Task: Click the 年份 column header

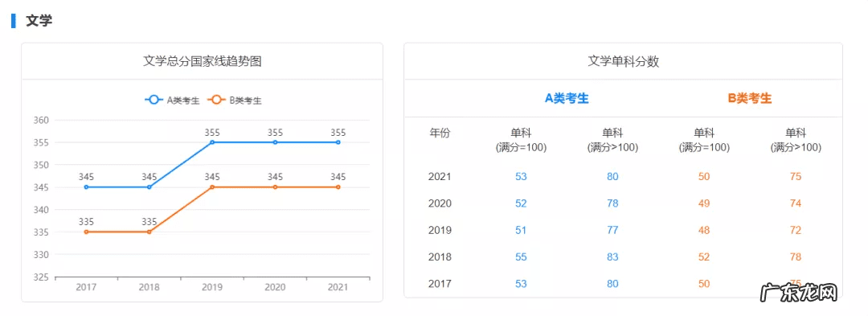Action: pyautogui.click(x=440, y=133)
